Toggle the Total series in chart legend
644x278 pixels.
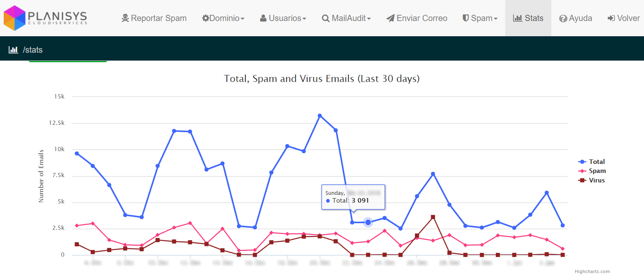pyautogui.click(x=592, y=162)
